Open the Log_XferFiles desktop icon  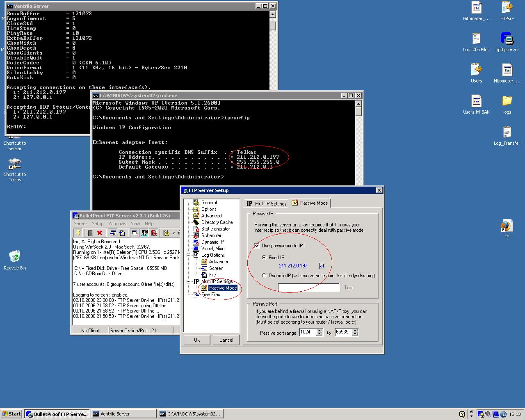pyautogui.click(x=476, y=42)
